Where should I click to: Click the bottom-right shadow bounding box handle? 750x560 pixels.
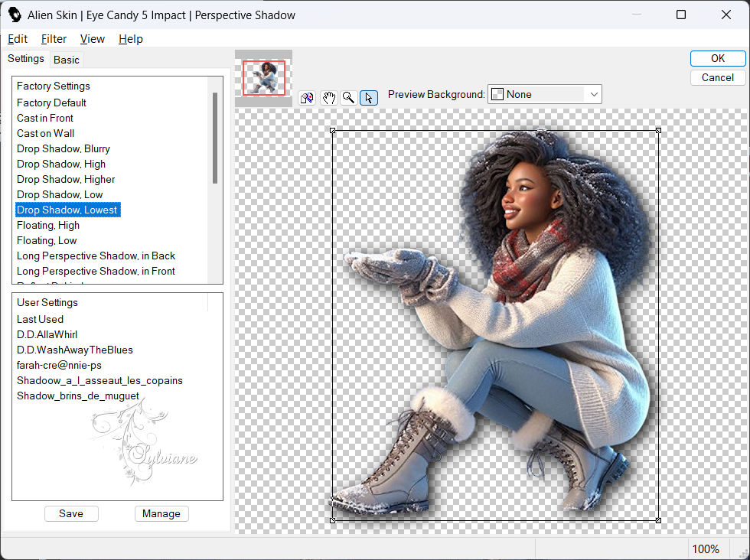(659, 520)
